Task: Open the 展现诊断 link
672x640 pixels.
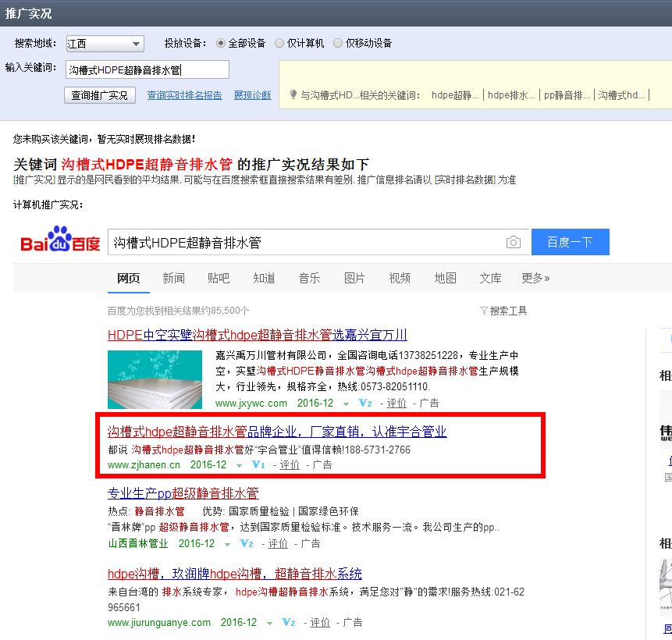Action: tap(252, 95)
